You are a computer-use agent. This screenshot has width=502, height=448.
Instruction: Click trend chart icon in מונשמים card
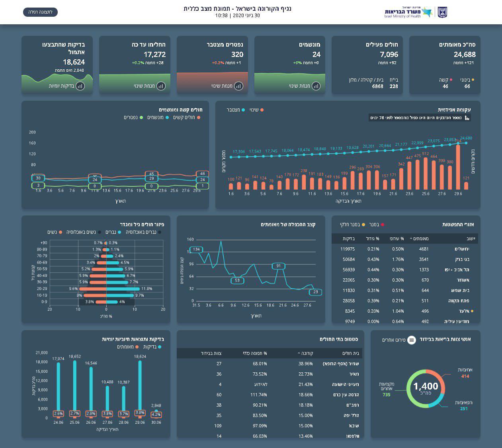(x=316, y=86)
